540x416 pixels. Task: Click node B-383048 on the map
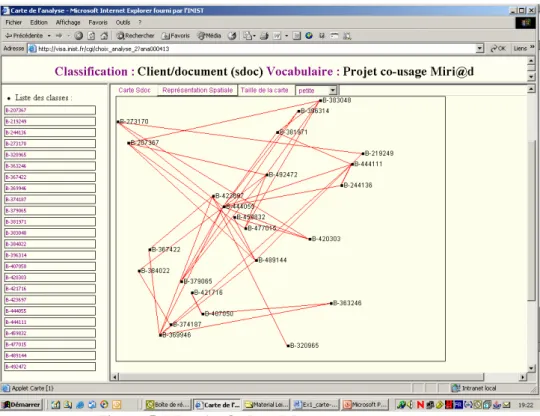pyautogui.click(x=320, y=101)
